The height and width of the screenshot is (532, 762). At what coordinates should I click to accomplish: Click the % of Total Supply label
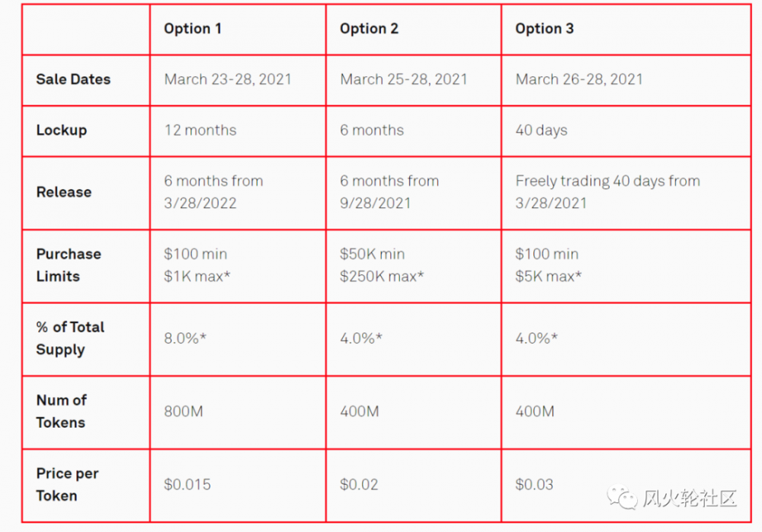click(x=70, y=338)
